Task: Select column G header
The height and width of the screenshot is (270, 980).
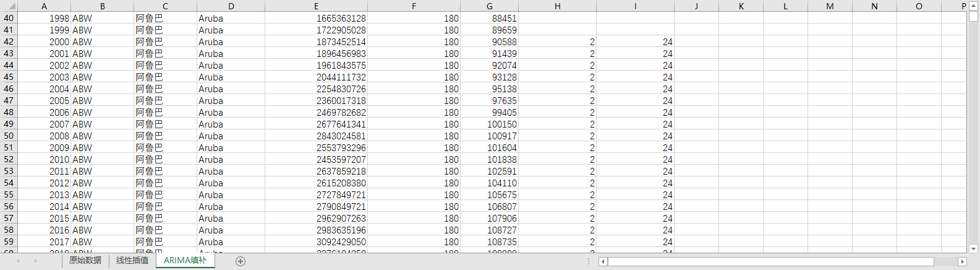Action: coord(489,6)
